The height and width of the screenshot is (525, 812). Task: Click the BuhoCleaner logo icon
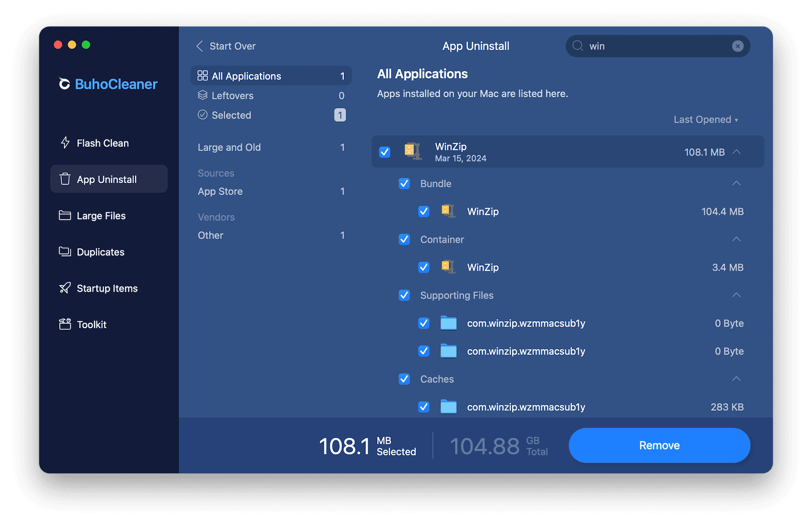pos(64,84)
